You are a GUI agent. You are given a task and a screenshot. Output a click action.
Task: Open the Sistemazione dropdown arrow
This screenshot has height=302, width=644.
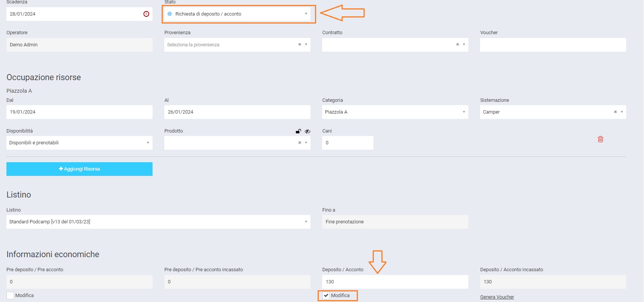coord(622,112)
